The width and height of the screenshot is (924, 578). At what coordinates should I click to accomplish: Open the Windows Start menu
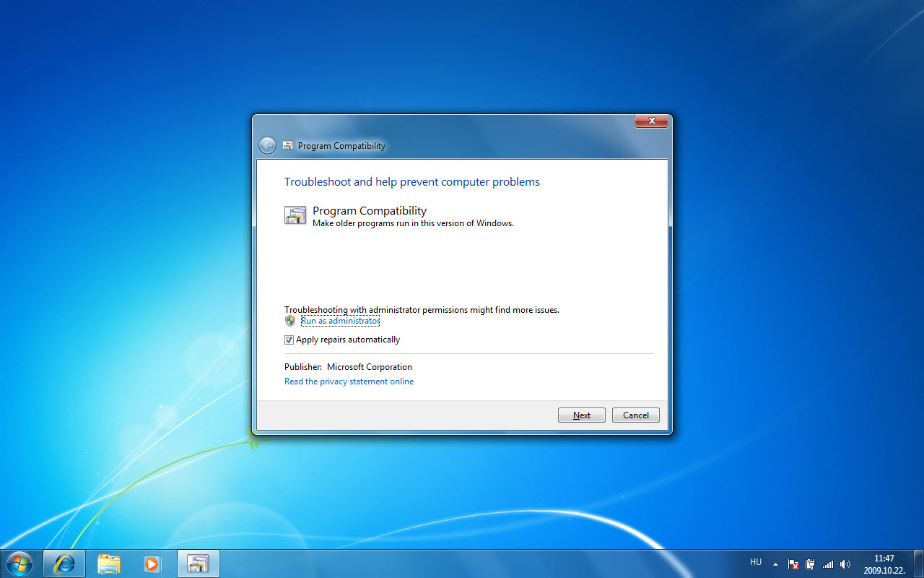coord(19,564)
